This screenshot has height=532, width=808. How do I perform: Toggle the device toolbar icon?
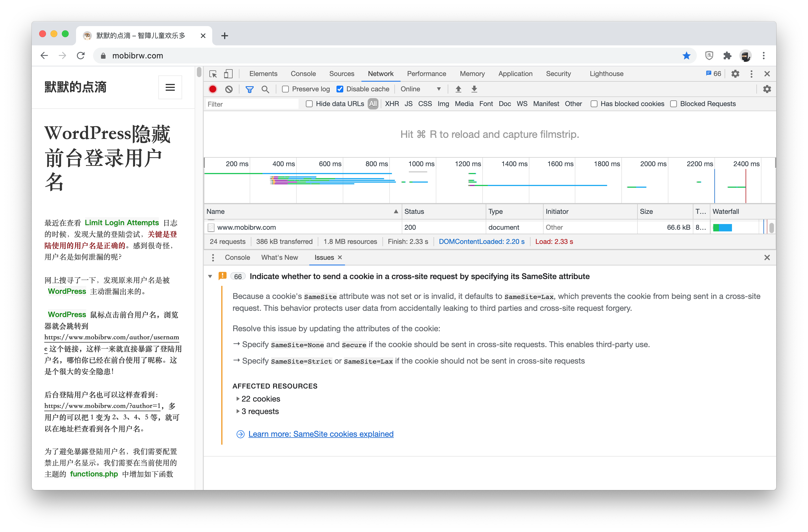tap(228, 74)
